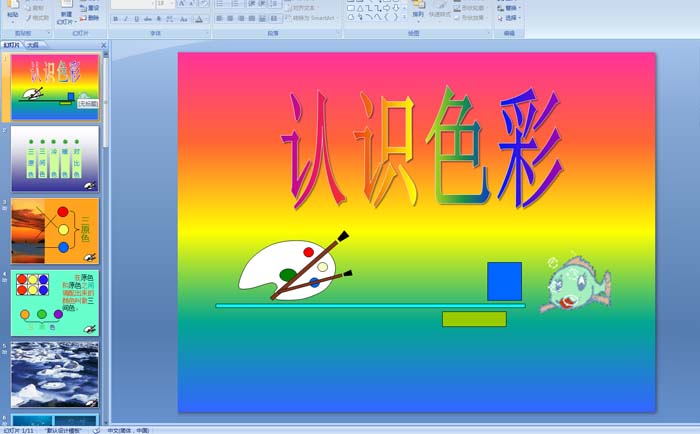Switch to the Outline (大纲) pane tab
700x434 pixels.
(x=33, y=45)
